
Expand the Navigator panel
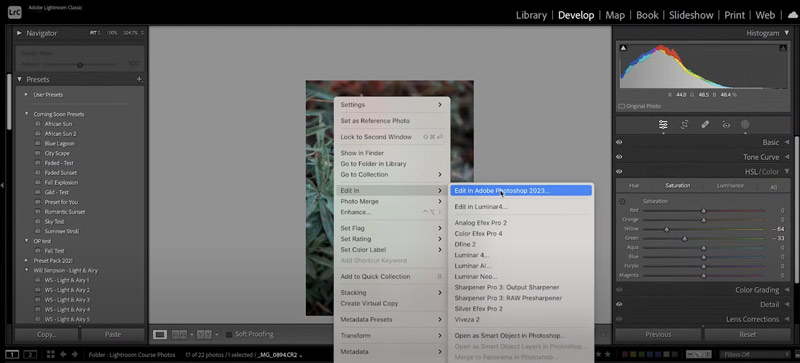(x=19, y=33)
